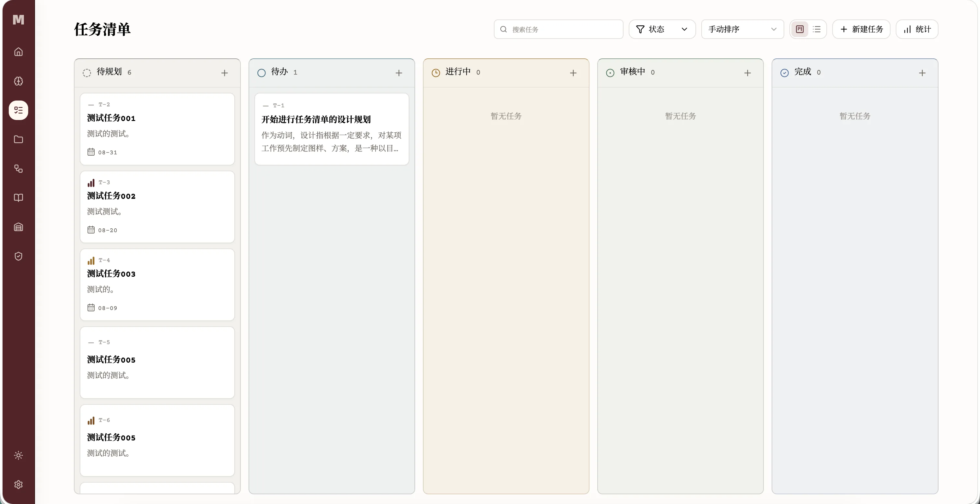
Task: Open task card 测试任务001
Action: point(157,129)
